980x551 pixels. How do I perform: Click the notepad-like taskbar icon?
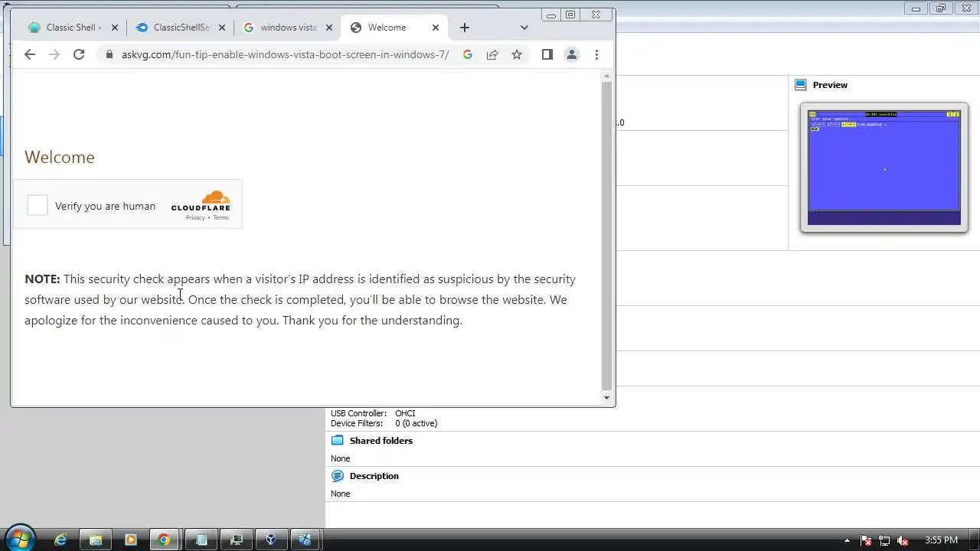pyautogui.click(x=201, y=540)
